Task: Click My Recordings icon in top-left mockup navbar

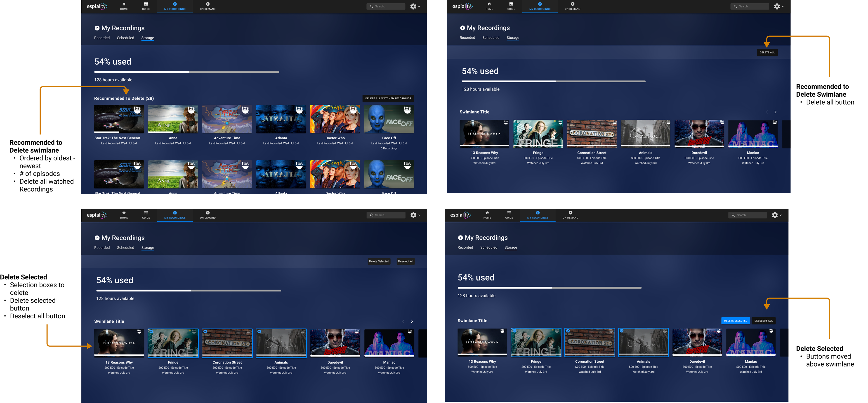Action: click(175, 4)
